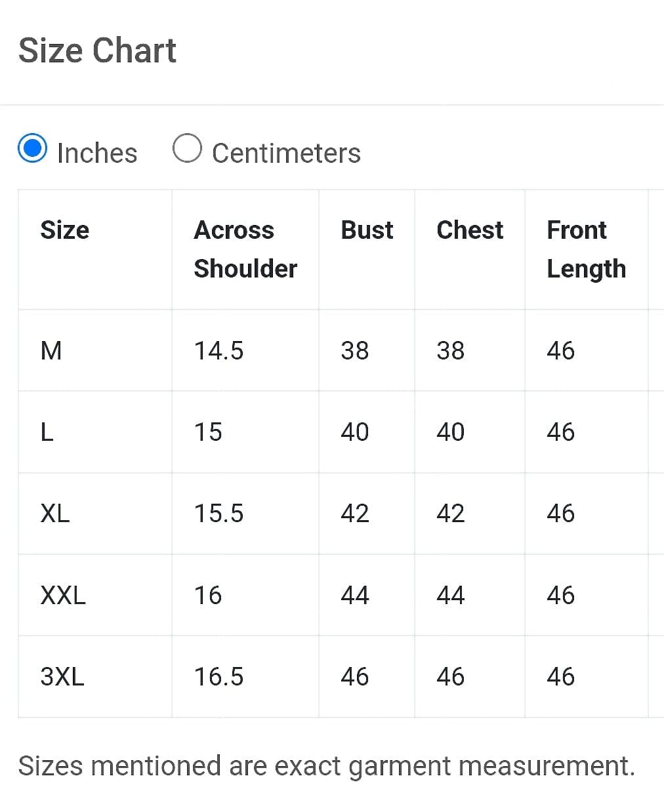Click the Front Length column header
664x812 pixels.
[x=586, y=249]
